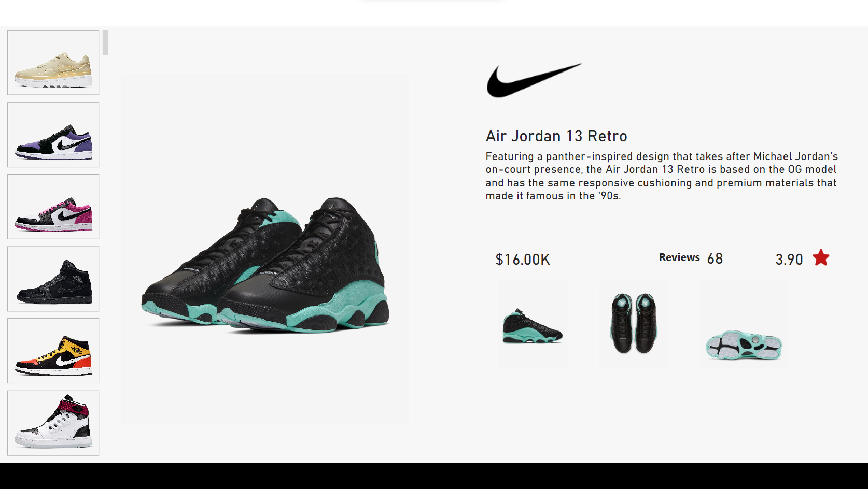This screenshot has width=868, height=489.
Task: Click the red star rating icon
Action: [821, 257]
